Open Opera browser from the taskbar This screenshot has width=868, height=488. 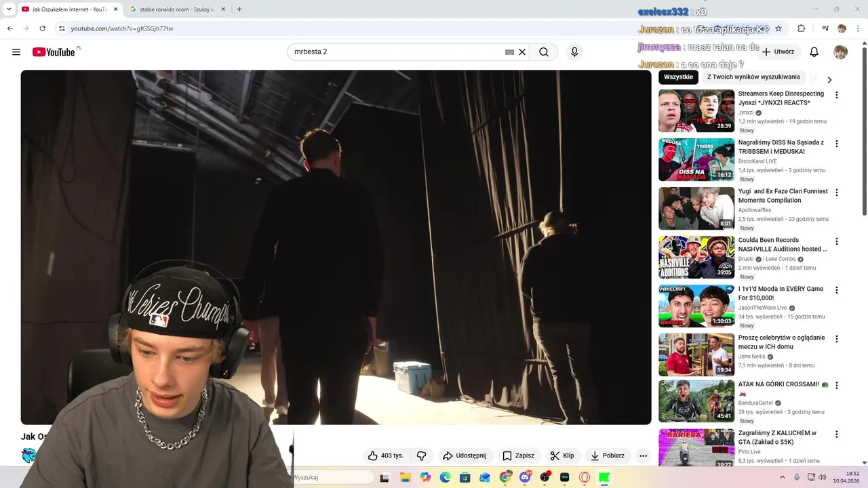[585, 477]
